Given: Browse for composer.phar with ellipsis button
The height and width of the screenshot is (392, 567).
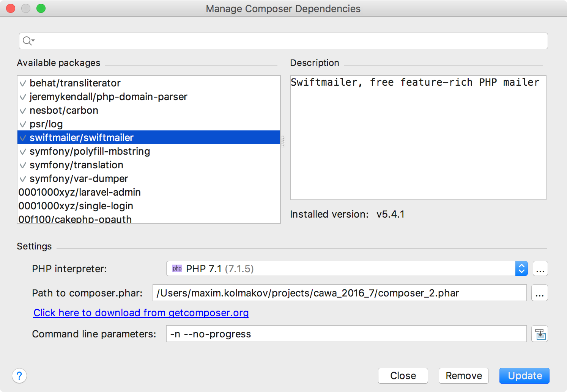Looking at the screenshot, I should tap(539, 293).
